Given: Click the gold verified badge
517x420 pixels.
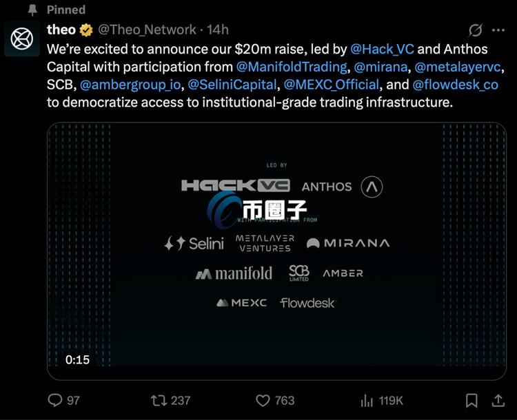Looking at the screenshot, I should click(x=86, y=30).
